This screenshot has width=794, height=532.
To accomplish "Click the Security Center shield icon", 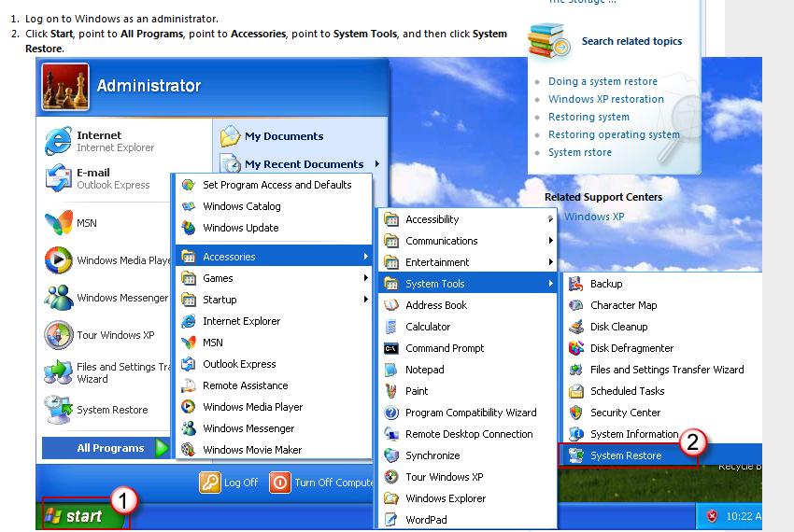I will point(575,413).
